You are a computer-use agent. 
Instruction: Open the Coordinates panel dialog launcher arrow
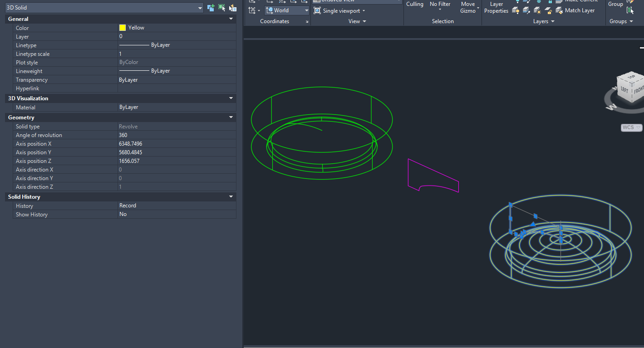tap(307, 22)
